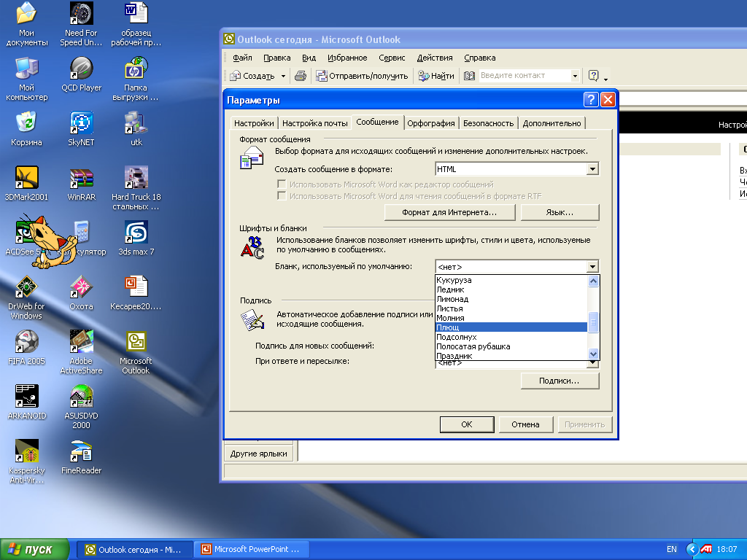This screenshot has width=747, height=560.
Task: Expand message format HTML dropdown
Action: point(592,169)
